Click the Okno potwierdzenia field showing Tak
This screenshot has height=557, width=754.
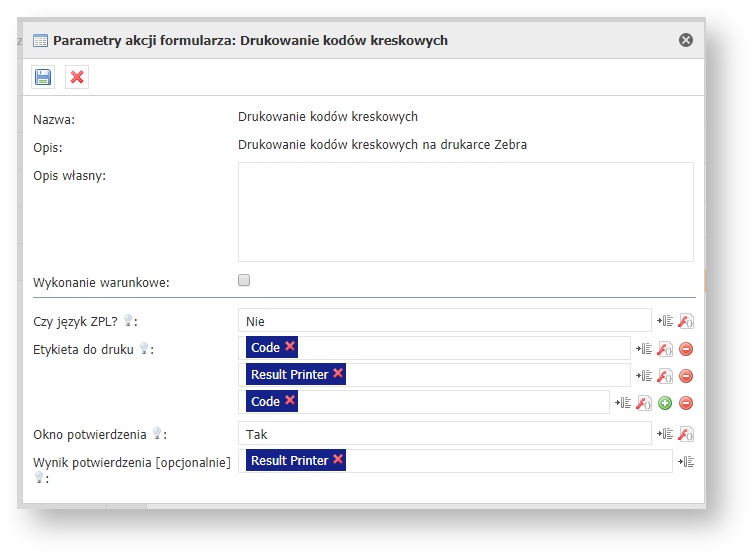click(445, 434)
